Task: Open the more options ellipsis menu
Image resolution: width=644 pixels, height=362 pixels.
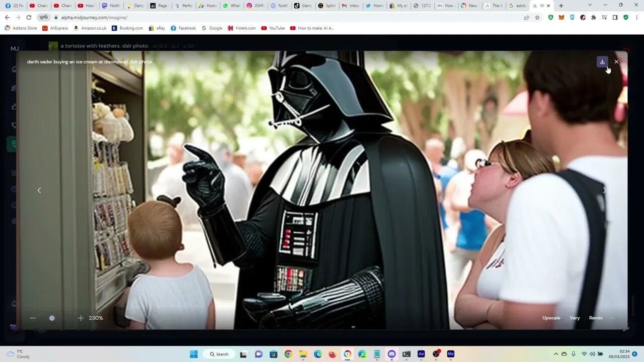Action: (x=612, y=318)
